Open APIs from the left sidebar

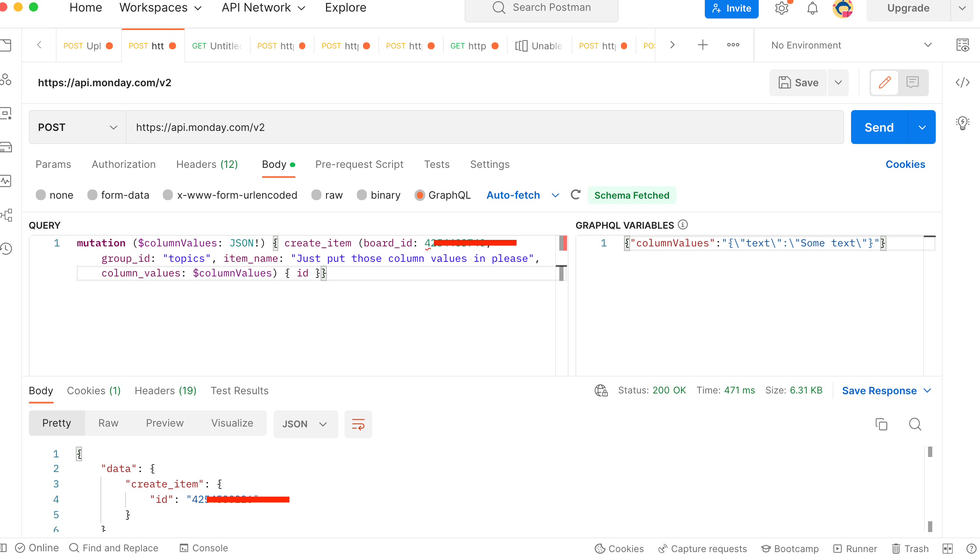pos(6,79)
